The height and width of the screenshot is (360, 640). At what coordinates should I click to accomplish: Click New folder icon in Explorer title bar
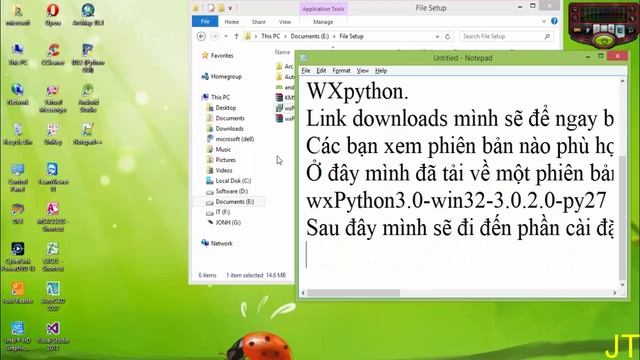[x=221, y=8]
